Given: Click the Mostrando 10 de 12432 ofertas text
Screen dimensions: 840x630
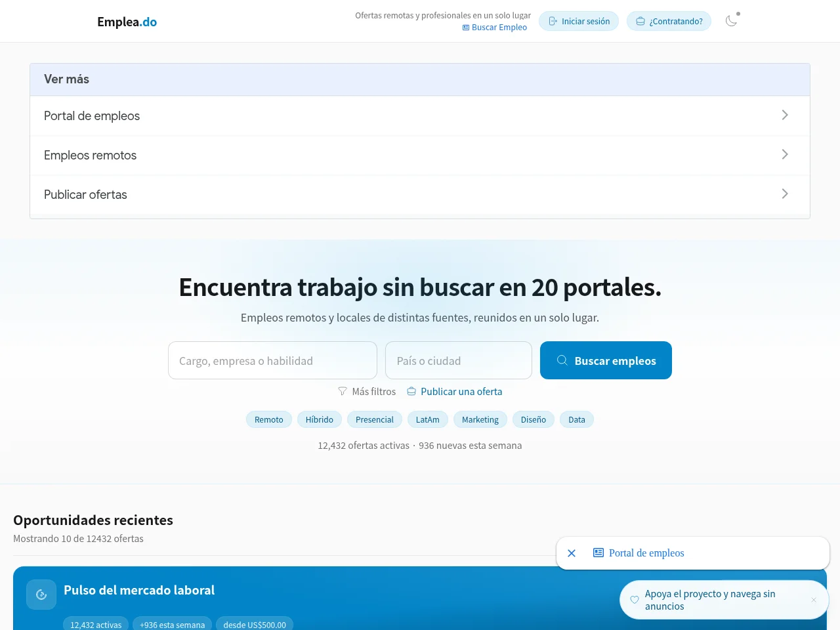Looking at the screenshot, I should pos(78,539).
